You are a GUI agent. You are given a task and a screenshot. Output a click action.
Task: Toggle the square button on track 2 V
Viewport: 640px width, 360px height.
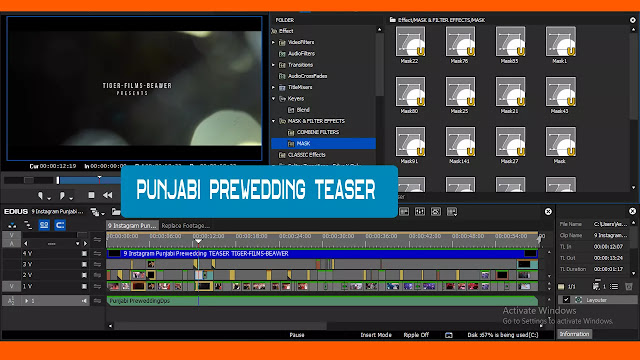(x=84, y=276)
